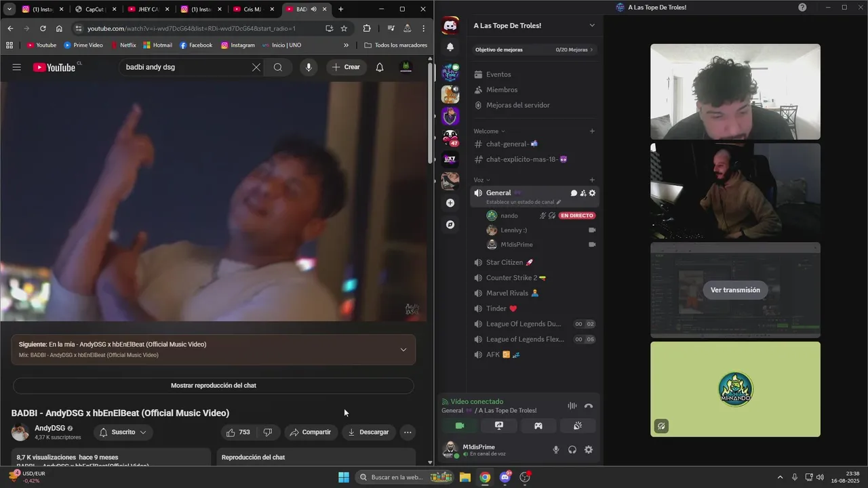Open the Chrome extensions puzzle icon
Image resolution: width=868 pixels, height=488 pixels.
pyautogui.click(x=367, y=28)
